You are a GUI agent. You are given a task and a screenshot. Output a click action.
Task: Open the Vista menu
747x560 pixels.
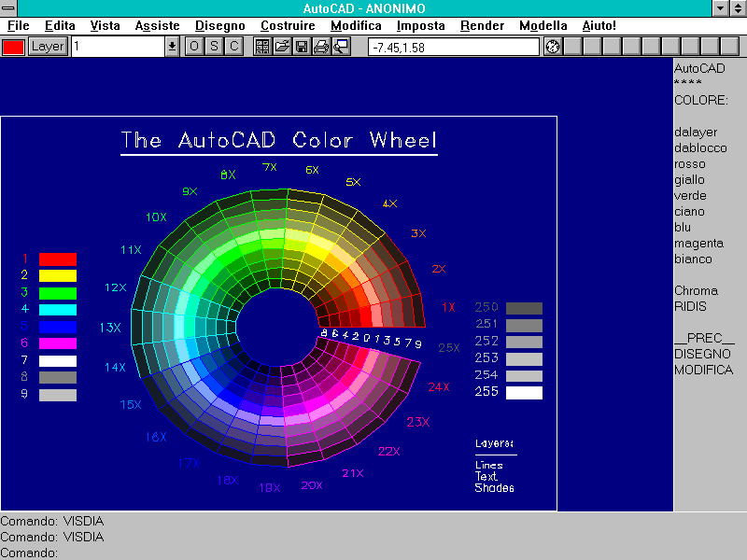[105, 26]
